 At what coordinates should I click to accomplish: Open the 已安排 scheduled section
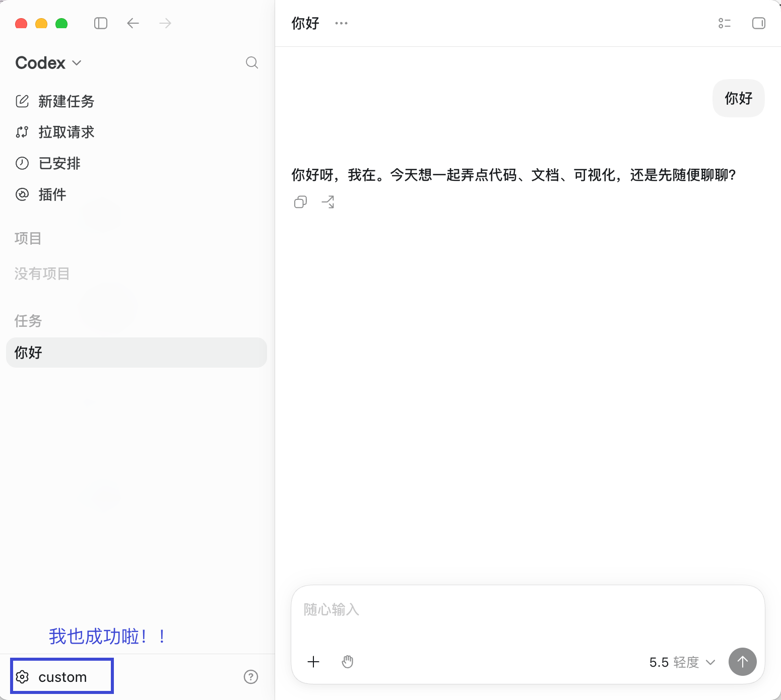(48, 163)
